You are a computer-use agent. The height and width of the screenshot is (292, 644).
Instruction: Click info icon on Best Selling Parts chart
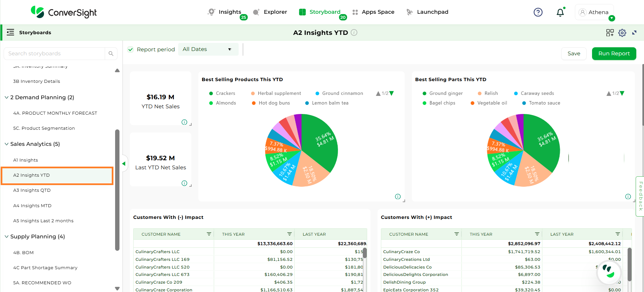(628, 196)
